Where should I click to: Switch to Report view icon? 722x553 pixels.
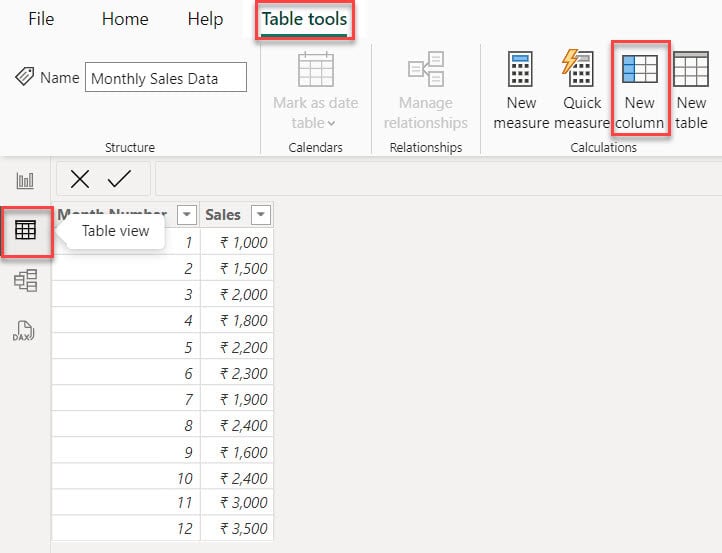(25, 180)
